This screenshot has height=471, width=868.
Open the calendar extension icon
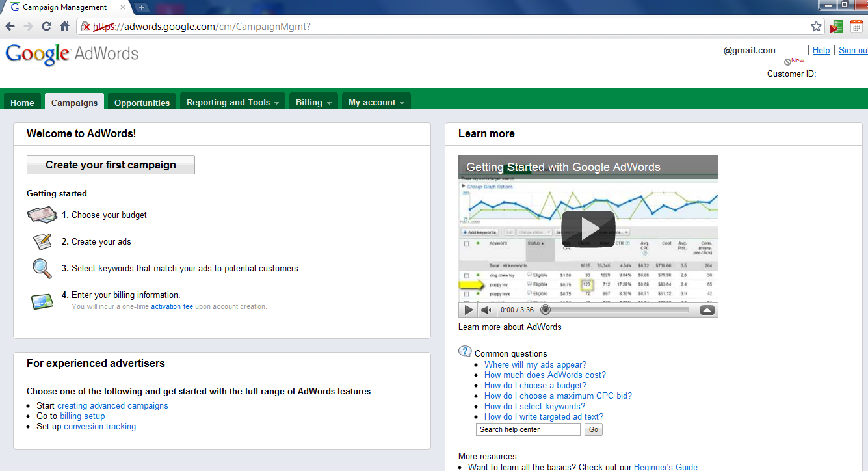click(856, 27)
